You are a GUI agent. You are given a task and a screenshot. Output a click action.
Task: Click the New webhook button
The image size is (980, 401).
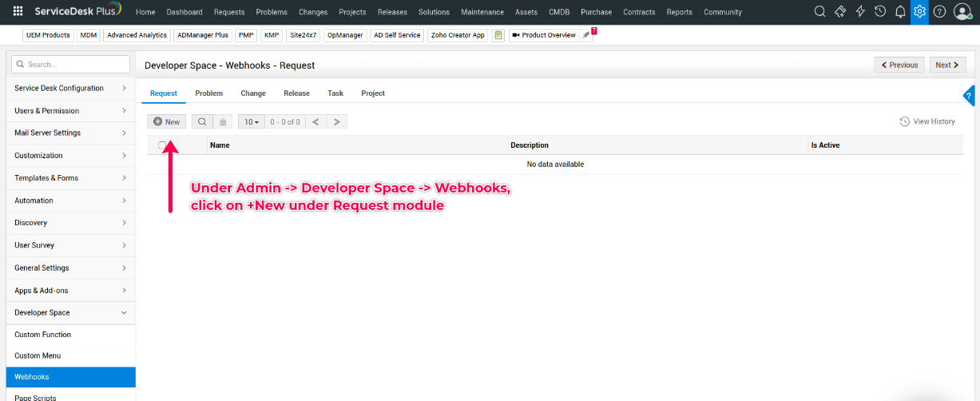click(x=166, y=122)
